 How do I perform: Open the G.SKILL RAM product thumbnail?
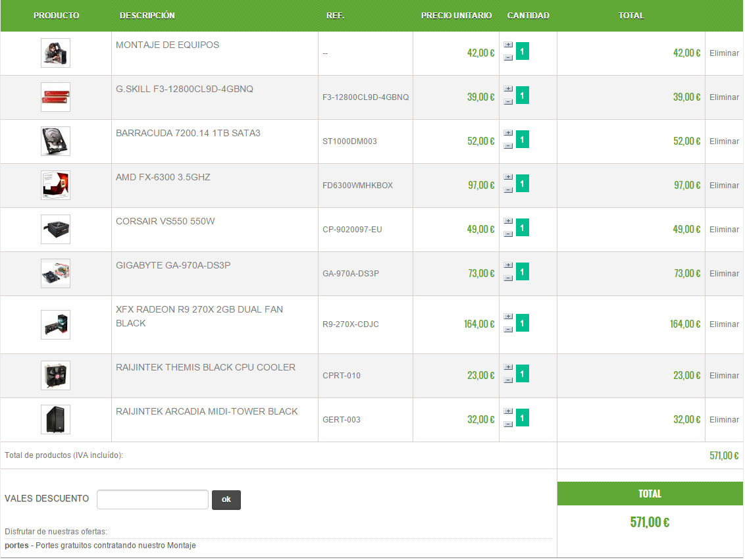pyautogui.click(x=55, y=97)
